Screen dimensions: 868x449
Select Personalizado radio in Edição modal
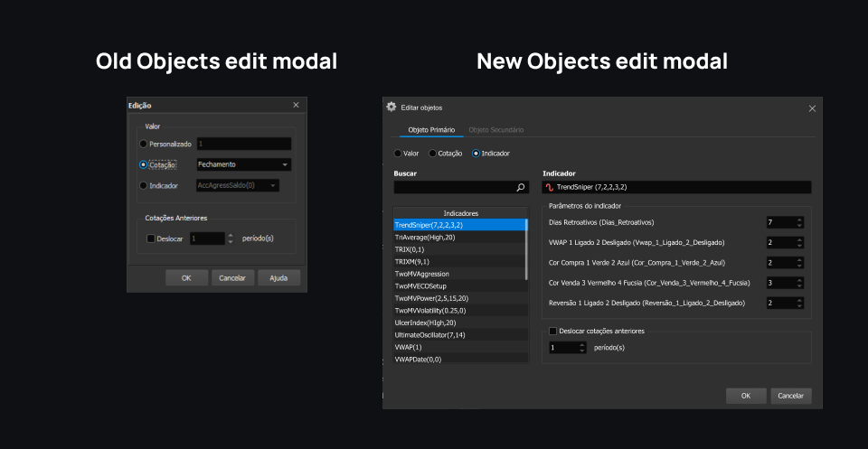[144, 144]
